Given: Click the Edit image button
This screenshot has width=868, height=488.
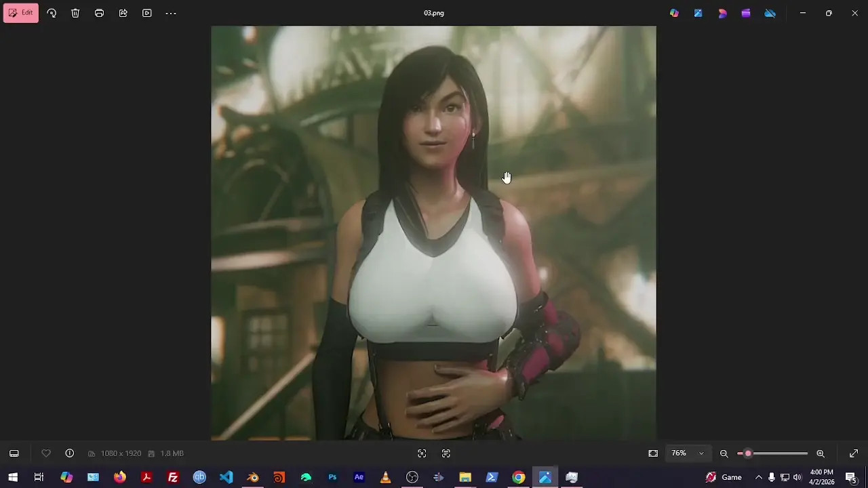Looking at the screenshot, I should tap(21, 13).
